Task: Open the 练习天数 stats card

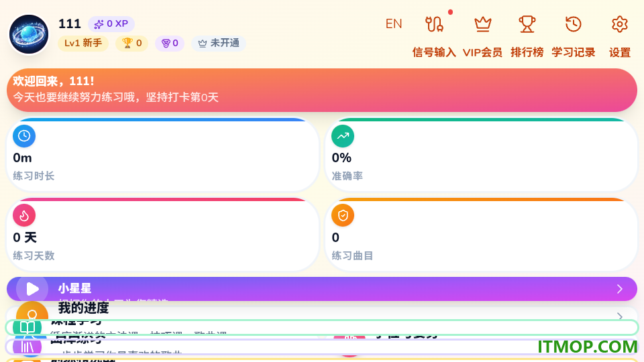Action: (x=162, y=235)
